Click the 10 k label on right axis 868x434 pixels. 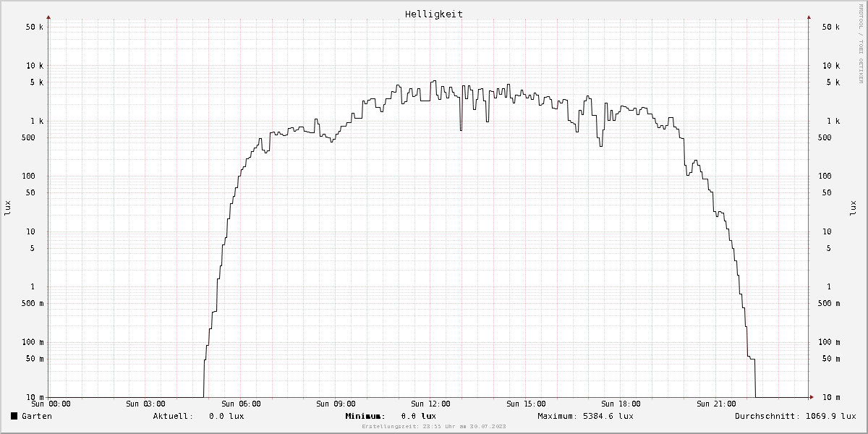tap(830, 66)
